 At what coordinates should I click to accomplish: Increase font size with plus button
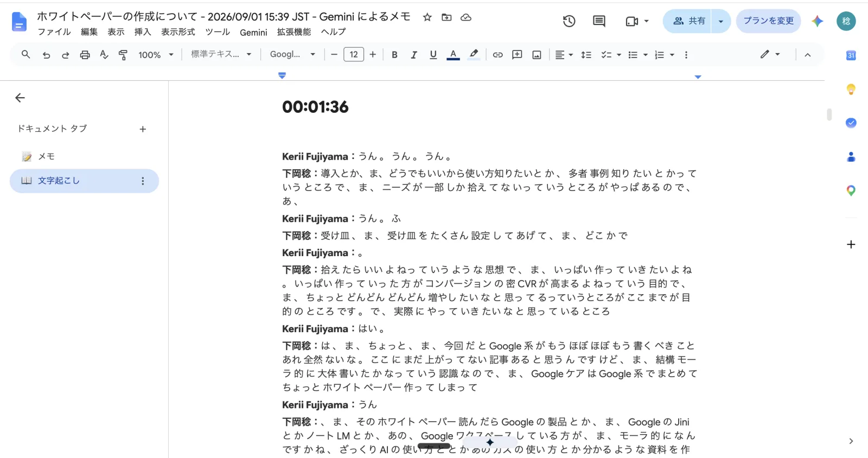pos(373,55)
